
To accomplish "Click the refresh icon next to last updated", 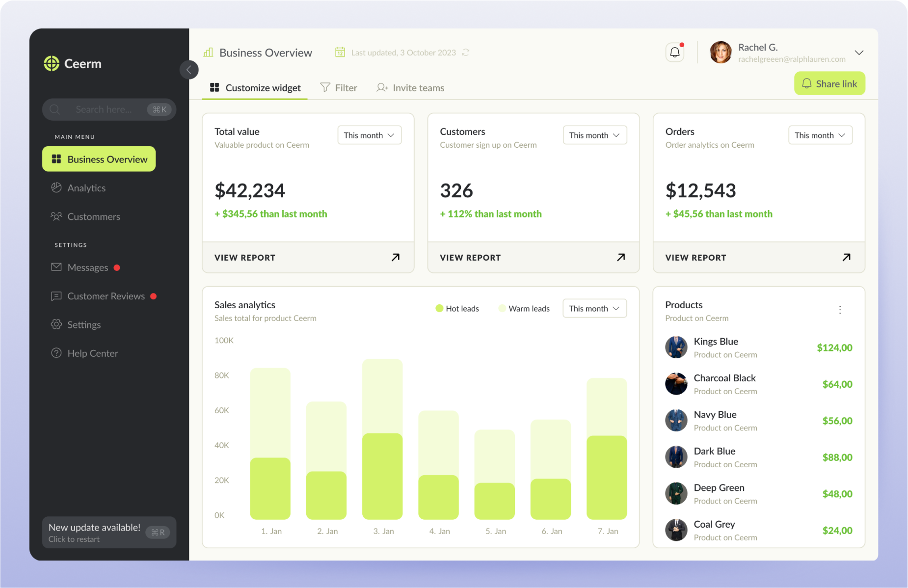I will coord(465,52).
